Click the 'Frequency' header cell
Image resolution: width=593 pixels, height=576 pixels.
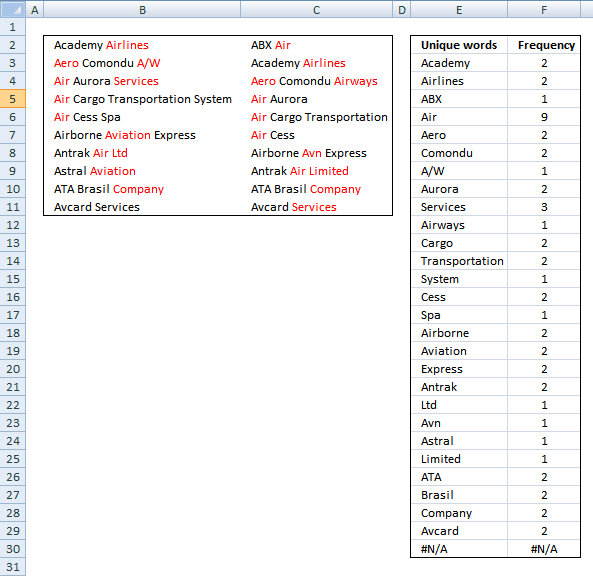tap(543, 45)
